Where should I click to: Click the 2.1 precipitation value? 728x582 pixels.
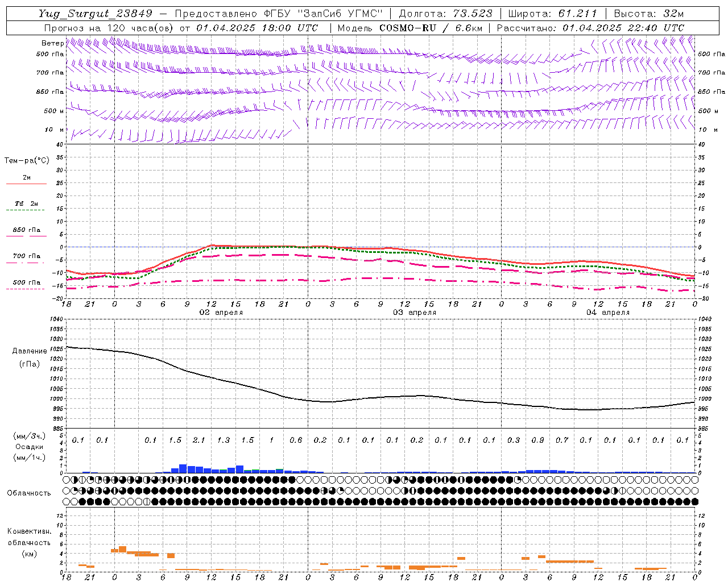[x=199, y=440]
